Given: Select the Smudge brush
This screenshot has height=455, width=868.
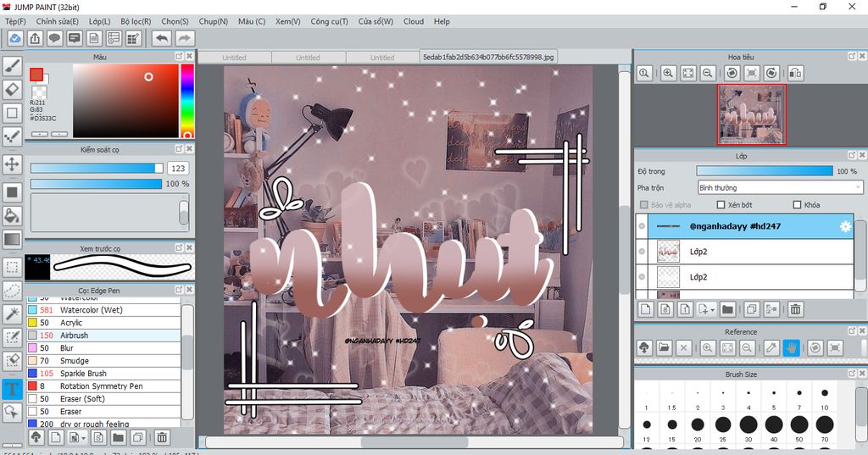Looking at the screenshot, I should click(103, 361).
